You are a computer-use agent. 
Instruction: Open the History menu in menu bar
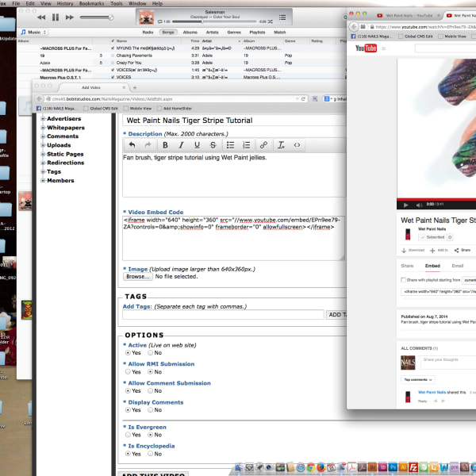click(65, 4)
